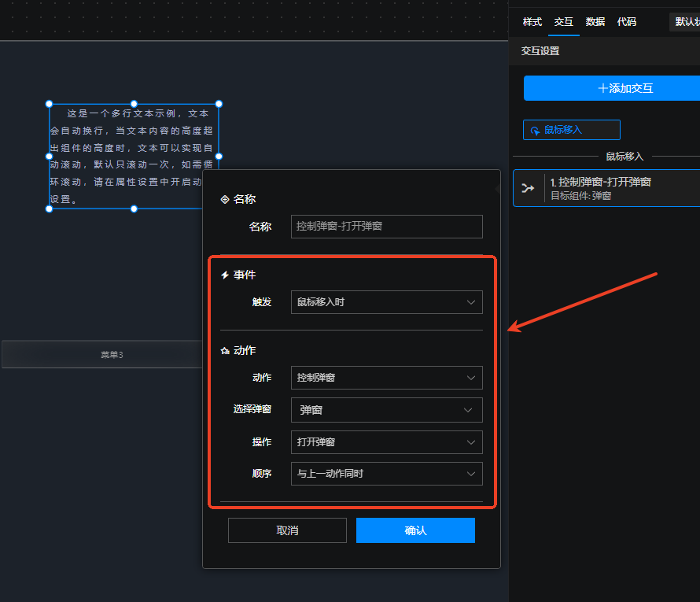The height and width of the screenshot is (602, 700).
Task: Click the 取消 button
Action: [x=287, y=530]
